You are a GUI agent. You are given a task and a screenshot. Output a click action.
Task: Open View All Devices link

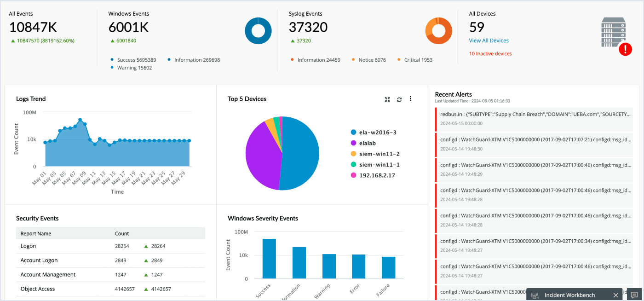point(489,41)
